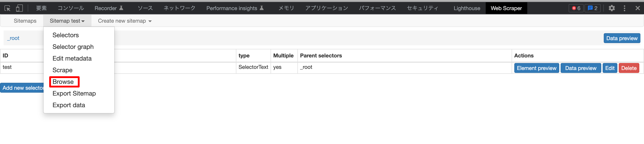Open the DevTools three-dot menu
This screenshot has width=644, height=144.
tap(624, 8)
